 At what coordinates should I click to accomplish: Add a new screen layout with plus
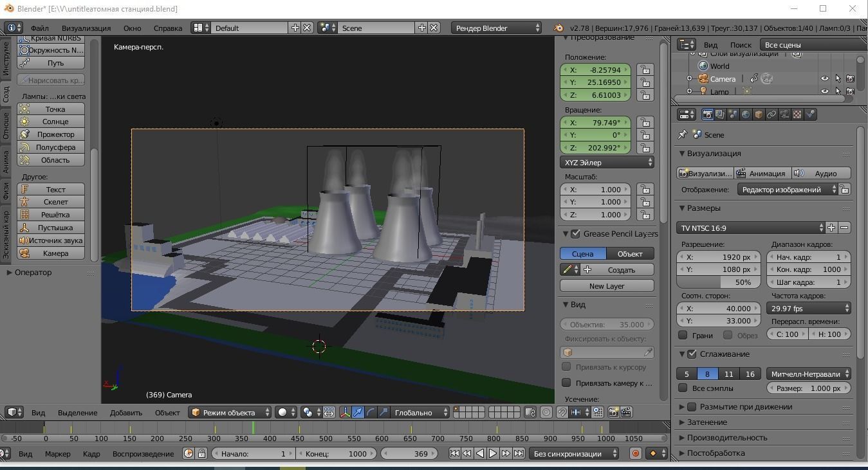(x=295, y=28)
